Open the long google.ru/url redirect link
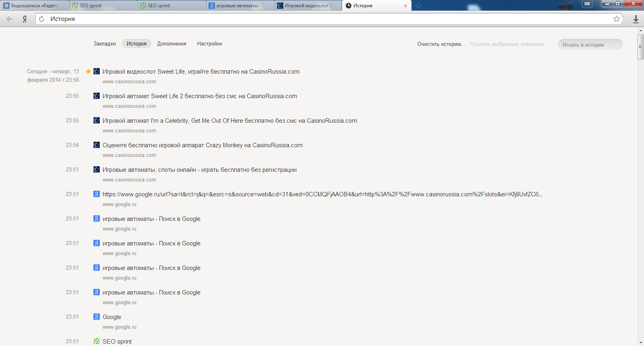 tap(322, 194)
